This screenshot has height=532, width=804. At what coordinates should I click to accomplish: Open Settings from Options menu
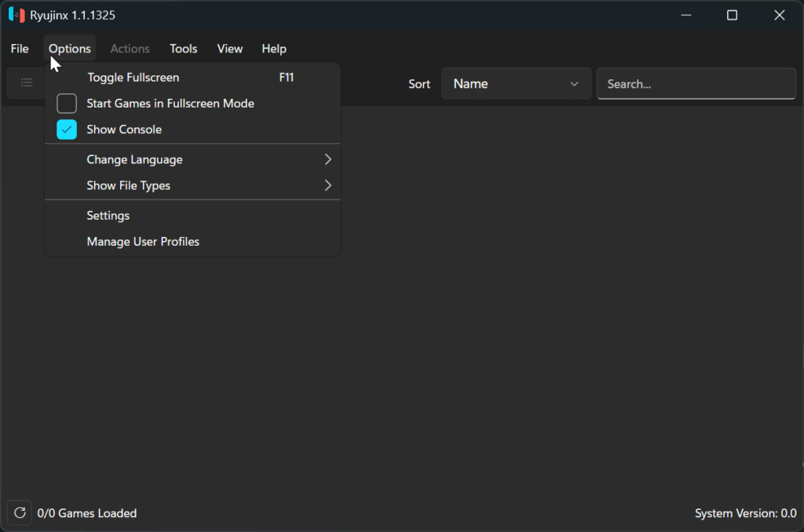(x=193, y=216)
